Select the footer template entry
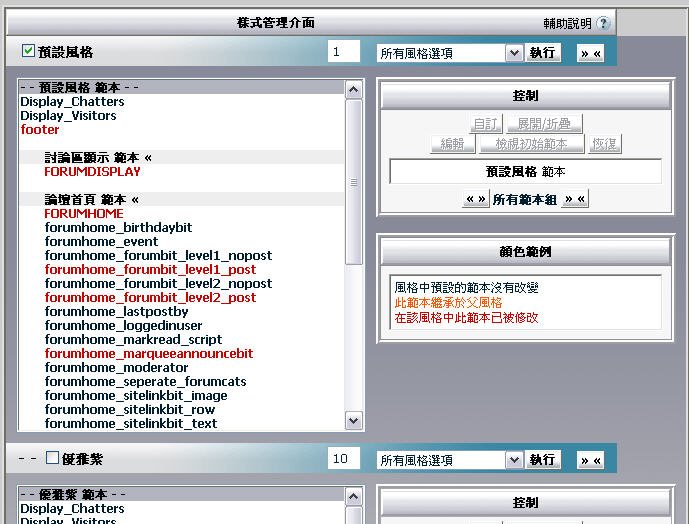Viewport: 689px width, 524px height. click(x=40, y=129)
